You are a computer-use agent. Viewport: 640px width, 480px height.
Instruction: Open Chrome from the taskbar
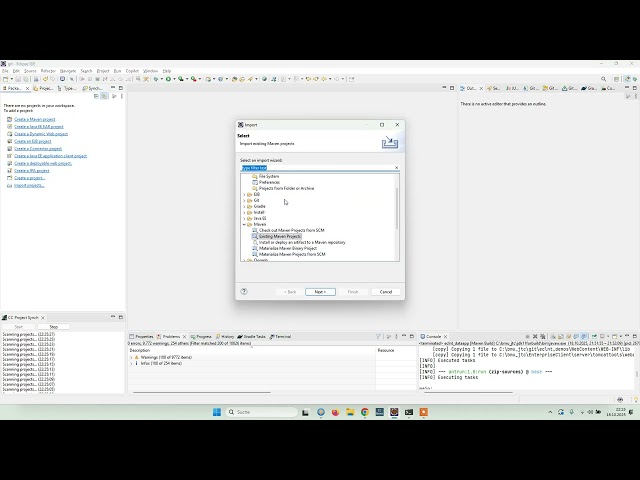point(365,412)
